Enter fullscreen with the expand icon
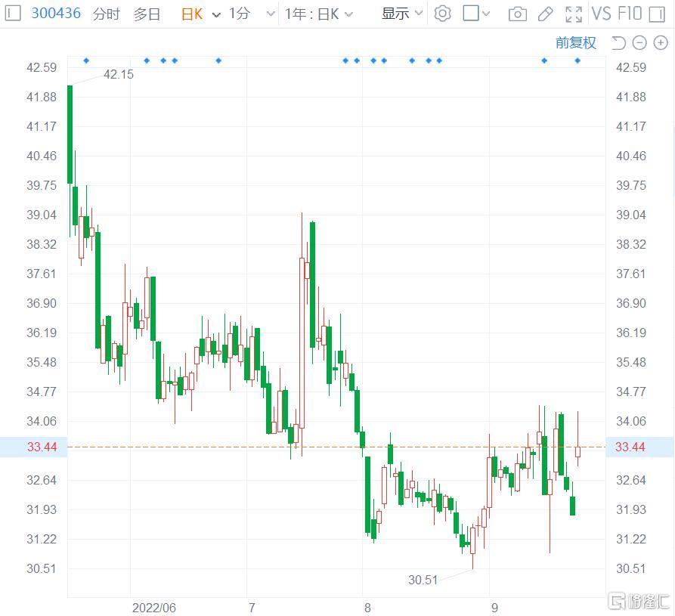The image size is (675, 616). [x=574, y=14]
